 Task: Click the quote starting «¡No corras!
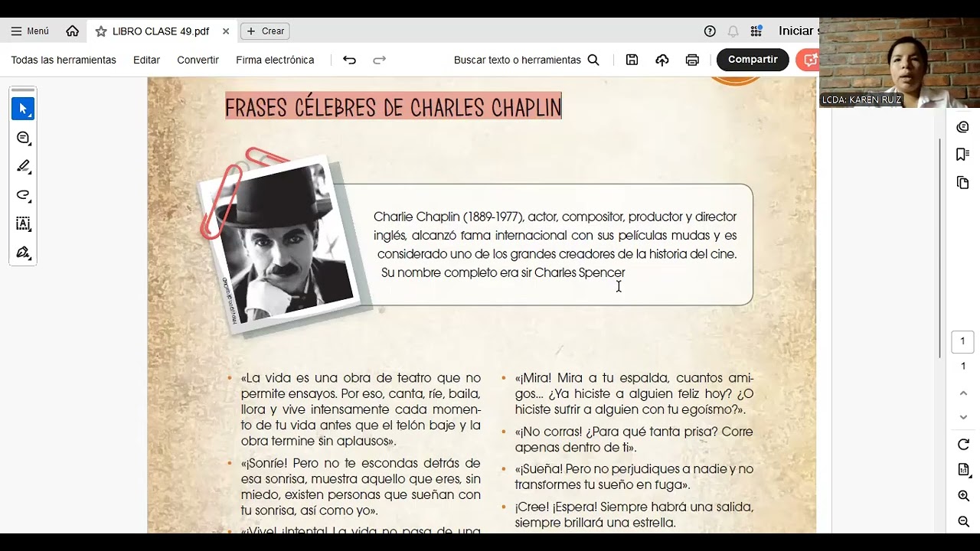pyautogui.click(x=634, y=439)
